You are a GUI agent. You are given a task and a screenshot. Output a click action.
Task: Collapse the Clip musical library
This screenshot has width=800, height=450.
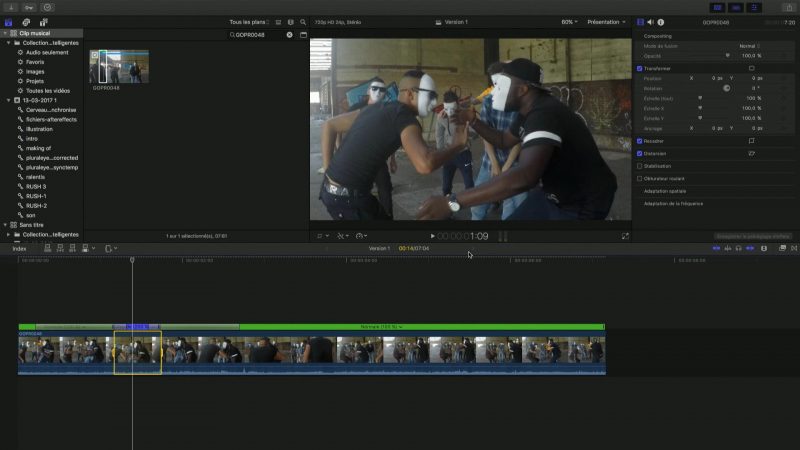click(x=6, y=33)
